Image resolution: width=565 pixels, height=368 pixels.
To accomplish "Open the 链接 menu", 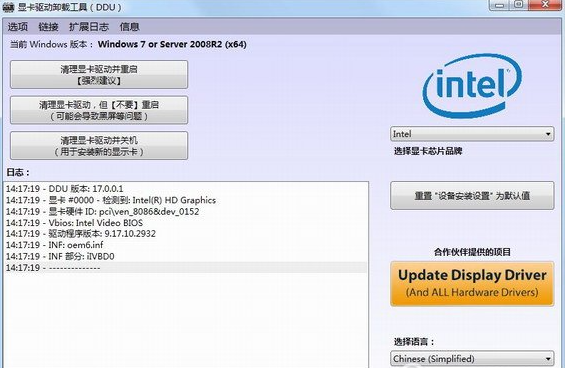I will [48, 27].
